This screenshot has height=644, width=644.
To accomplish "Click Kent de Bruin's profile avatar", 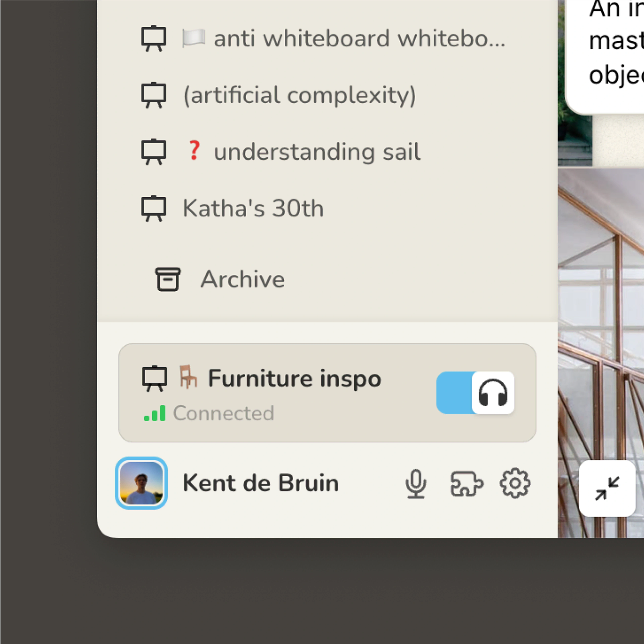I will (141, 483).
